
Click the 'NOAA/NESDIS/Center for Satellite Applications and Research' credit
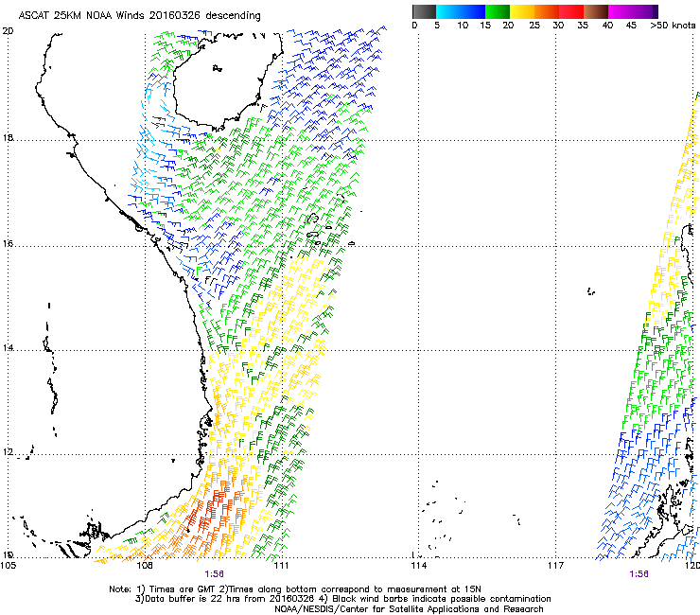409,609
